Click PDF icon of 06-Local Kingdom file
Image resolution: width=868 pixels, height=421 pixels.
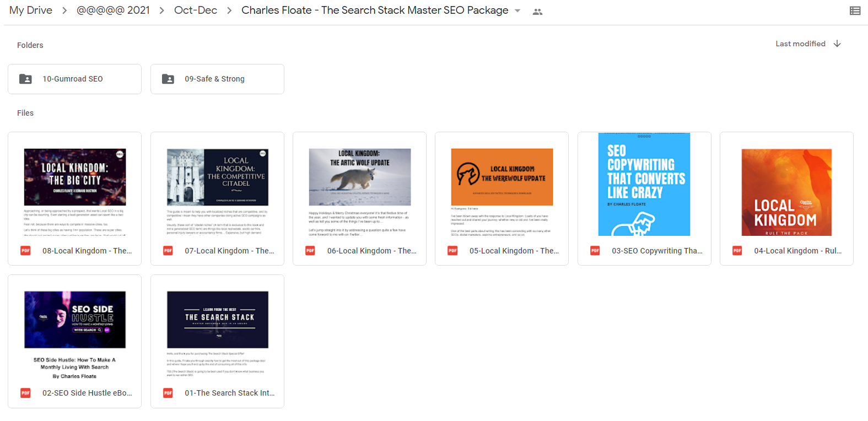[x=310, y=251]
